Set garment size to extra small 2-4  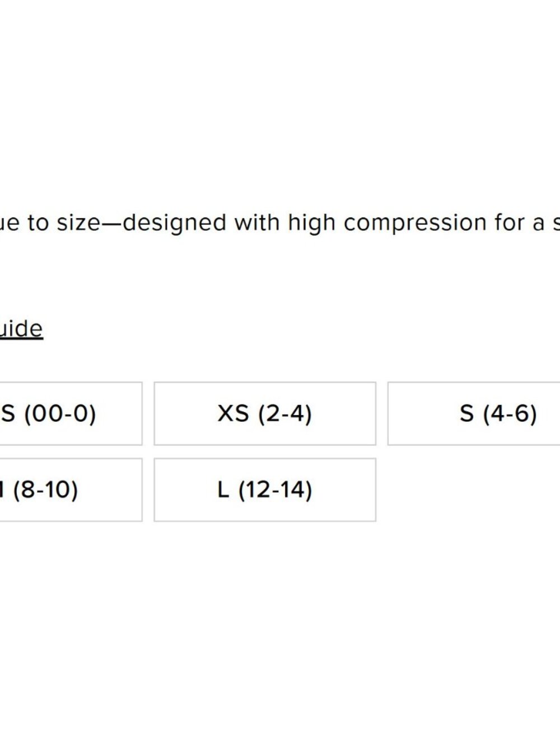click(264, 414)
